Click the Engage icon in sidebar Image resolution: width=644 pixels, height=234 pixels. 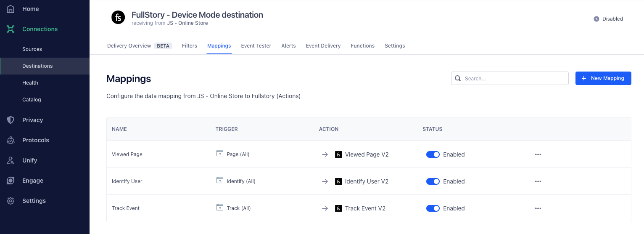point(11,181)
